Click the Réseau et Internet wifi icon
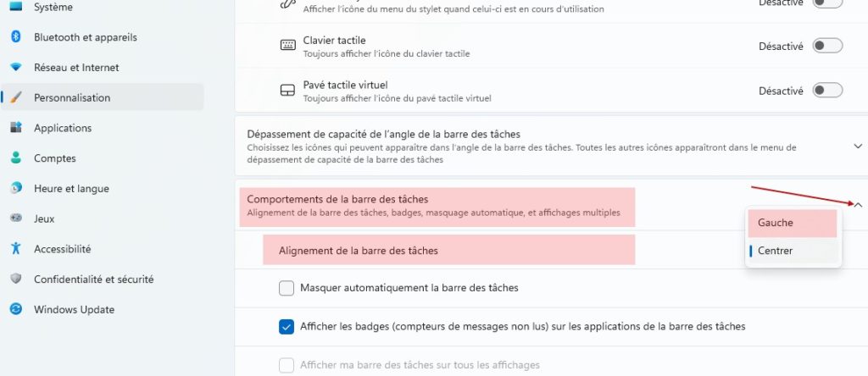 click(16, 68)
